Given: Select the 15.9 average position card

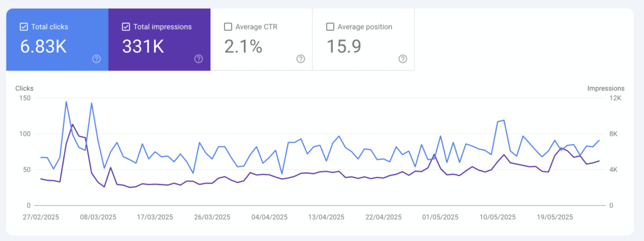Looking at the screenshot, I should (364, 40).
